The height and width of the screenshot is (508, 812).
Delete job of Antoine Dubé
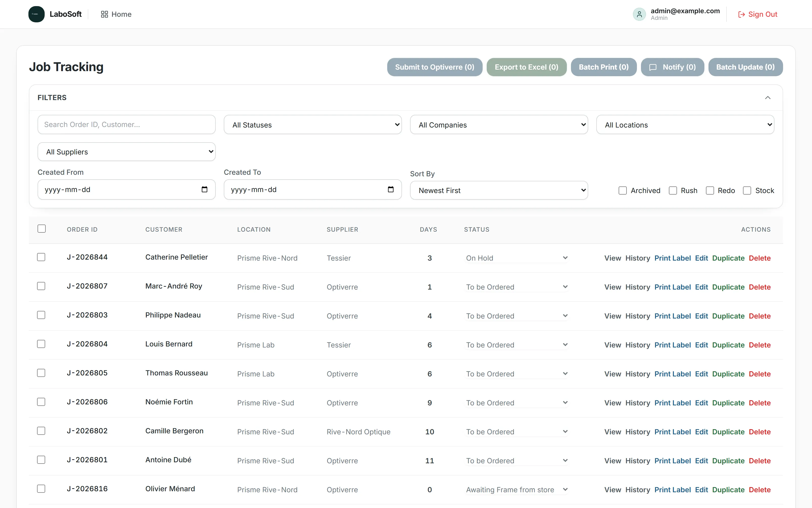point(760,461)
